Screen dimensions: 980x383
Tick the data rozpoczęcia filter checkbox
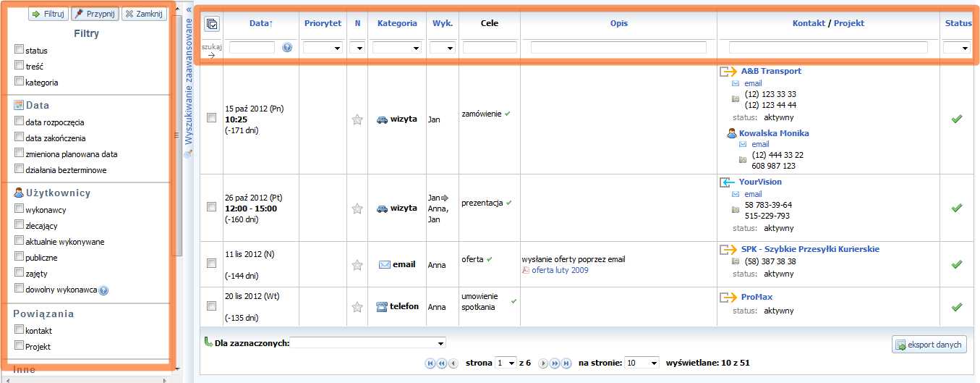(x=19, y=122)
